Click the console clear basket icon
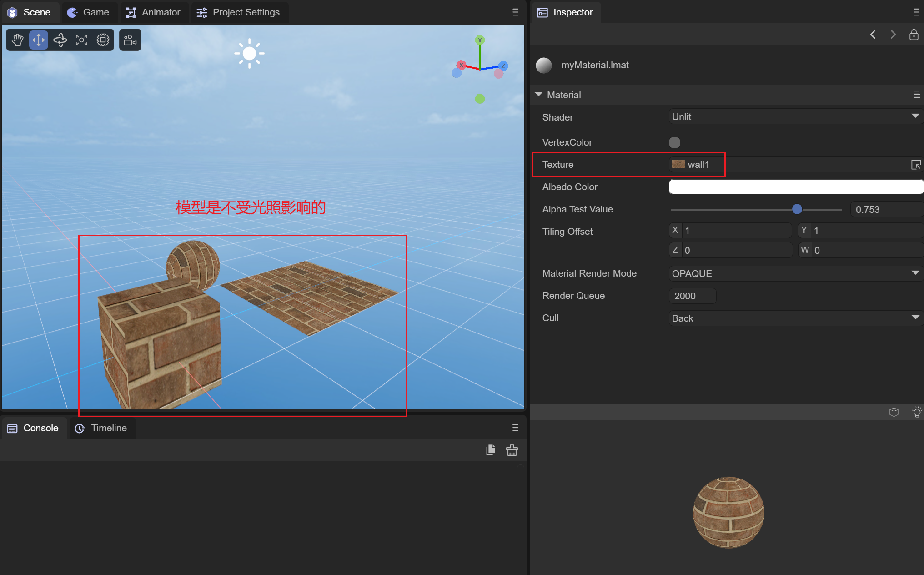 click(x=512, y=450)
